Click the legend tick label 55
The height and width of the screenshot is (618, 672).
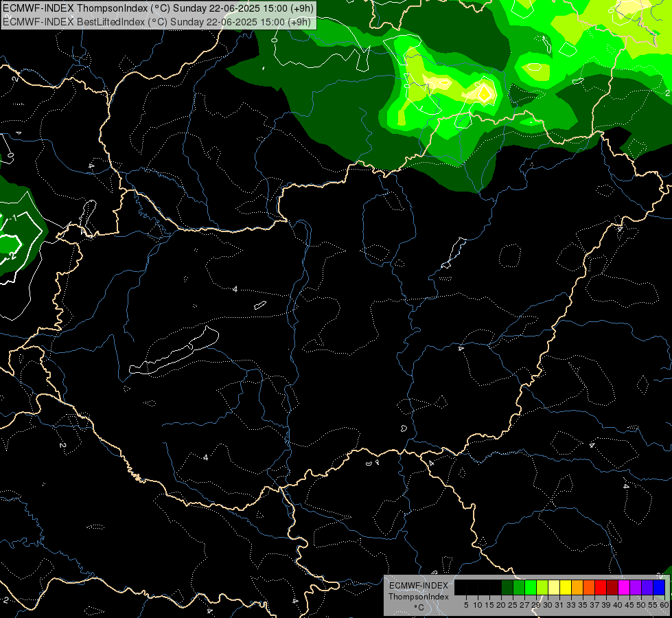tap(653, 605)
